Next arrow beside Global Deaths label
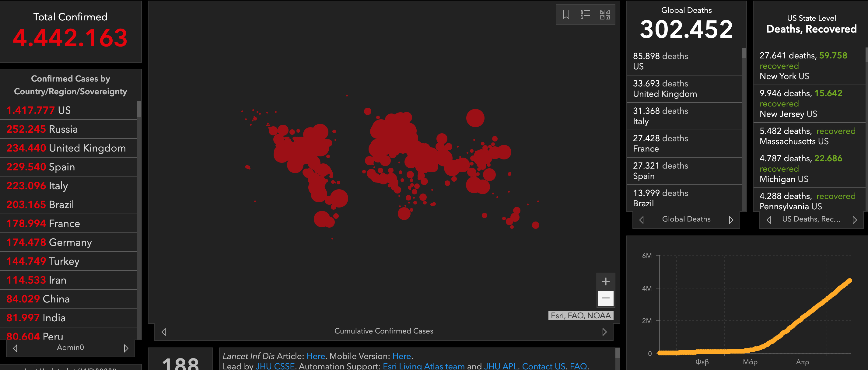 click(x=730, y=220)
